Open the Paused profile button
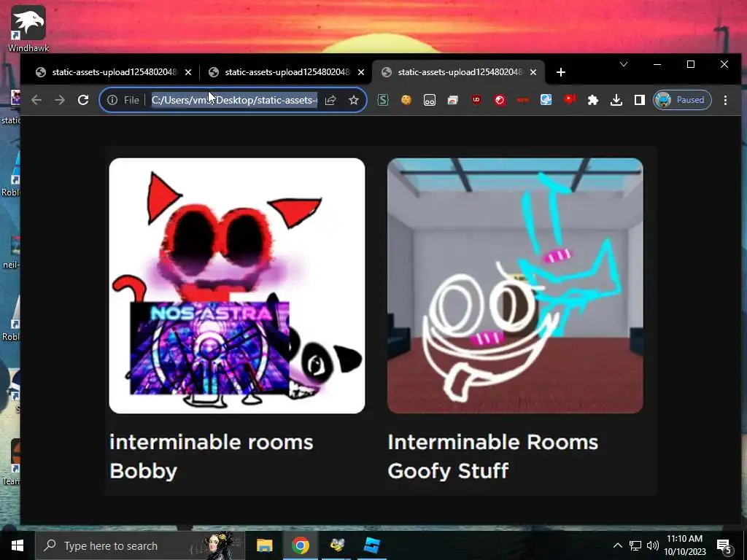The image size is (747, 560). (x=682, y=100)
